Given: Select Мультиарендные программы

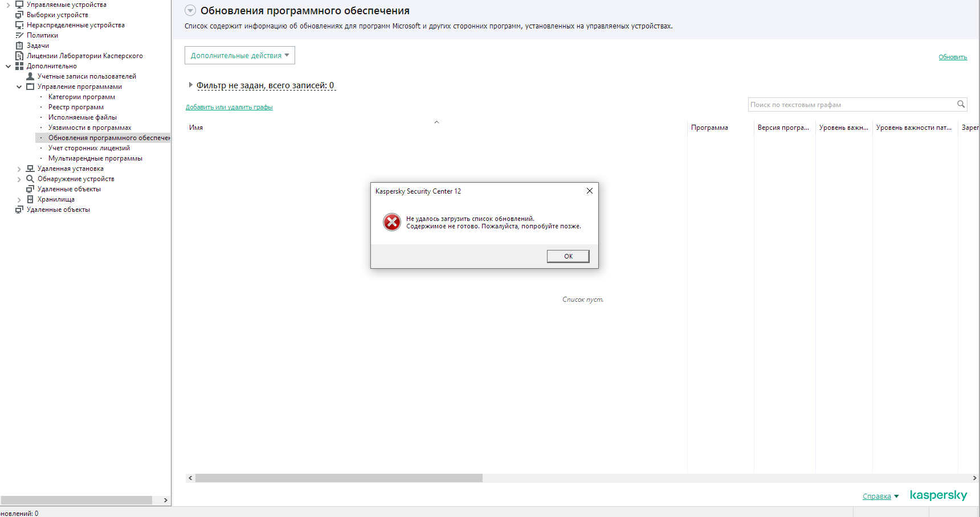Looking at the screenshot, I should [x=95, y=158].
